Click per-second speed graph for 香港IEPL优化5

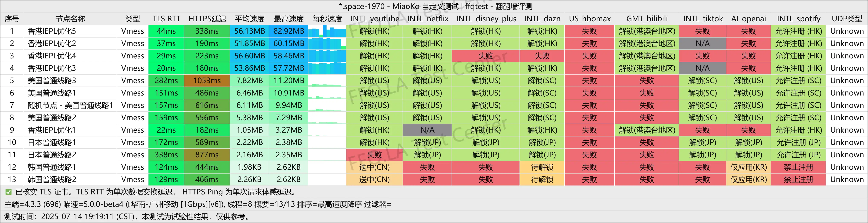coord(327,31)
